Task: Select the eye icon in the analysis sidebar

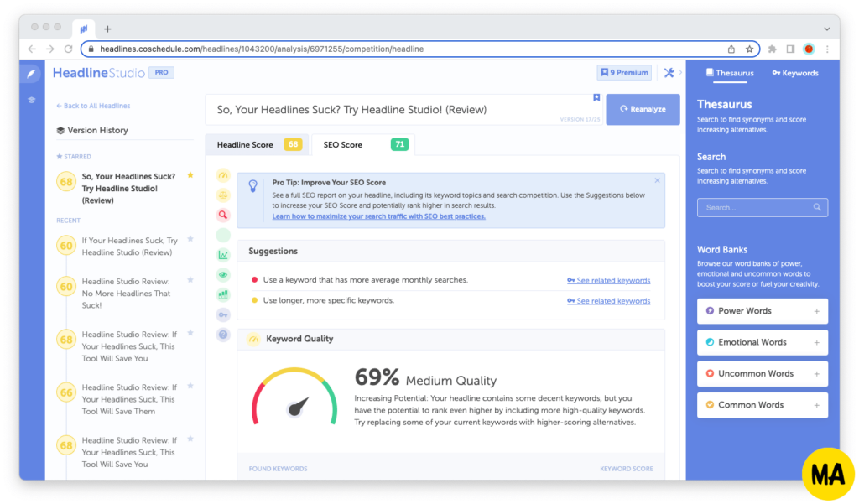Action: pos(223,275)
